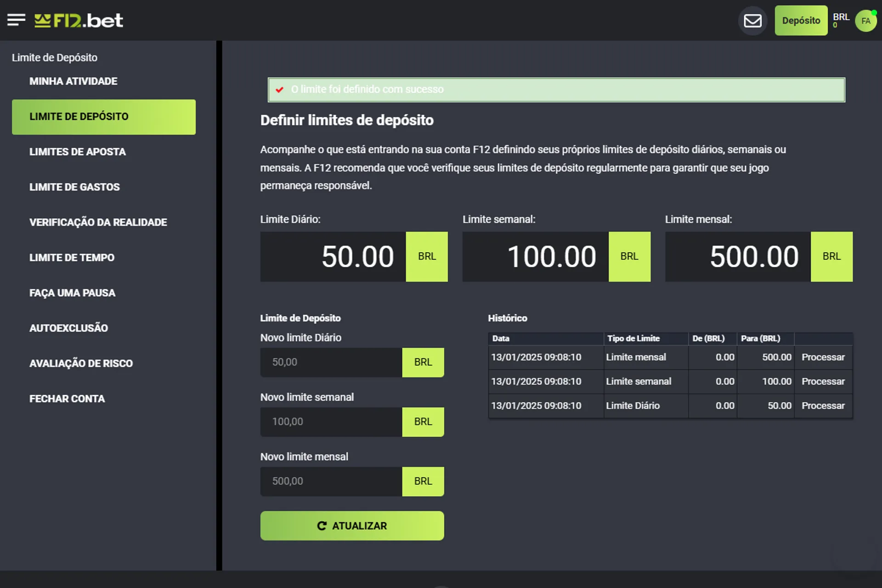Click Processar in Limite Diário row
The image size is (882, 588).
click(x=823, y=406)
